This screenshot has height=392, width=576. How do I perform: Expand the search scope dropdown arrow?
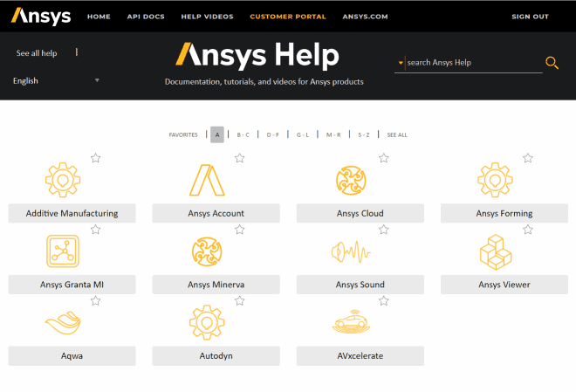click(401, 63)
